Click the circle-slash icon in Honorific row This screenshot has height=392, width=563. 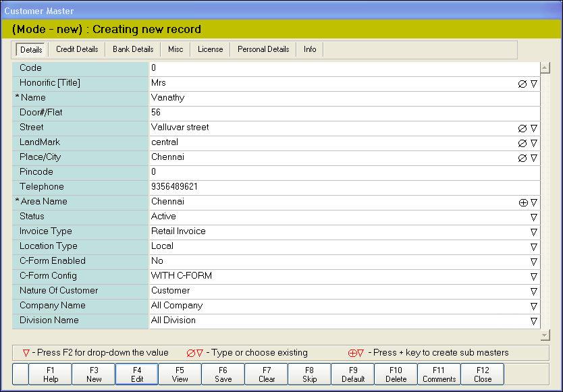[x=522, y=84]
